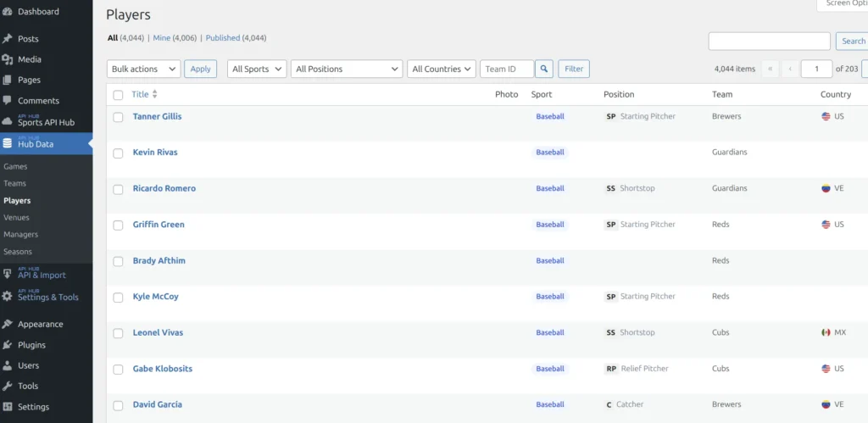Click the Settings & Tools gear icon
The height and width of the screenshot is (423, 868).
pos(7,296)
